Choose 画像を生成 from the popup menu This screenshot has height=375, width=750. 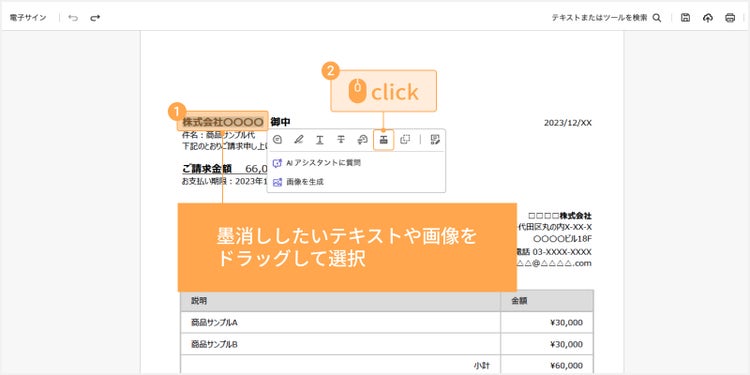click(305, 182)
